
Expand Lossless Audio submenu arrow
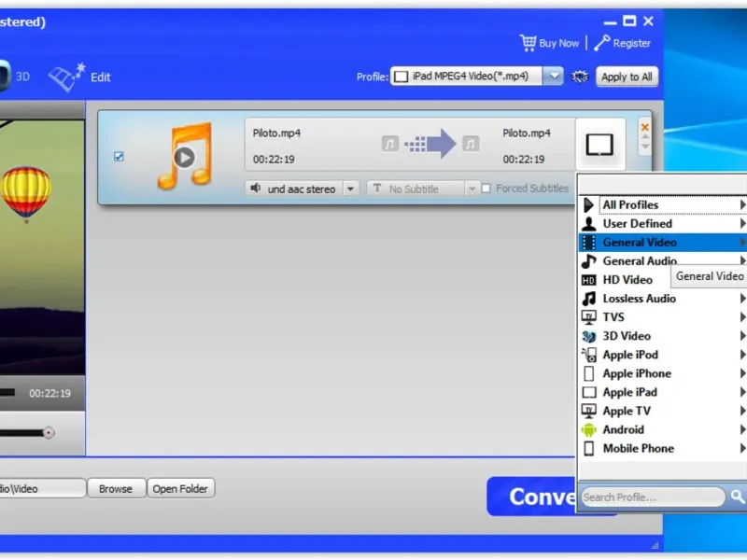click(x=742, y=299)
